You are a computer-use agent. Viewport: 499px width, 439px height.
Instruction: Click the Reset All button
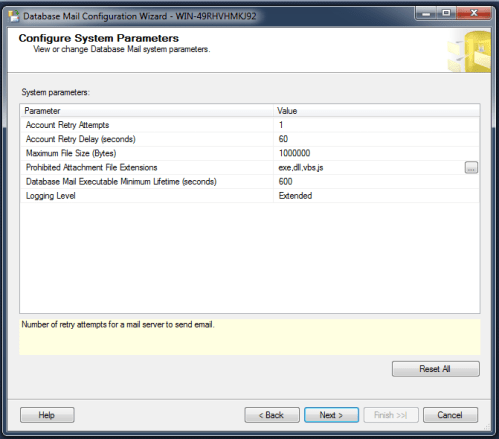[436, 369]
